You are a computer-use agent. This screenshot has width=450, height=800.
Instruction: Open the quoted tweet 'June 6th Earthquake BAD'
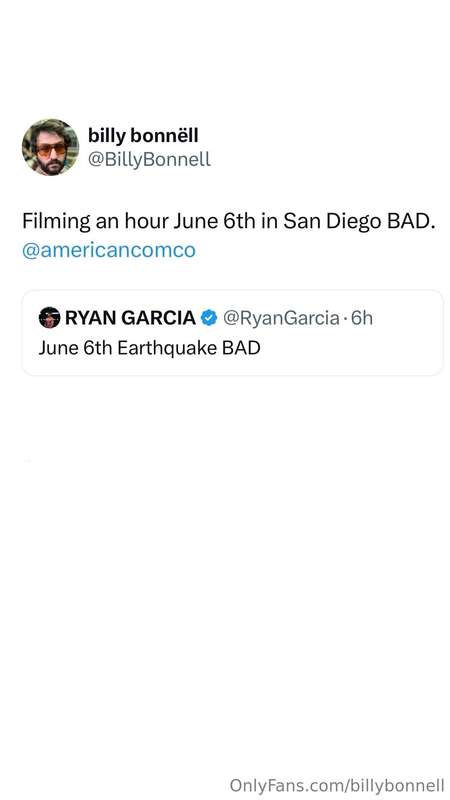[232, 333]
